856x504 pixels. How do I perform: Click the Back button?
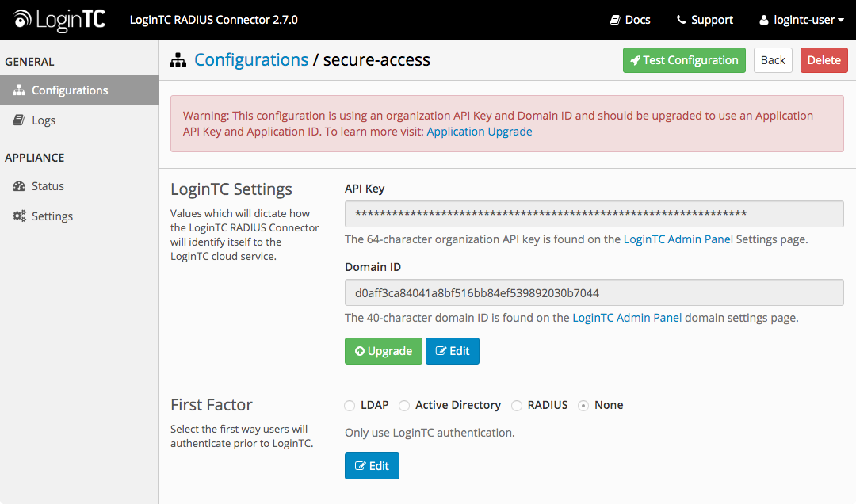773,60
